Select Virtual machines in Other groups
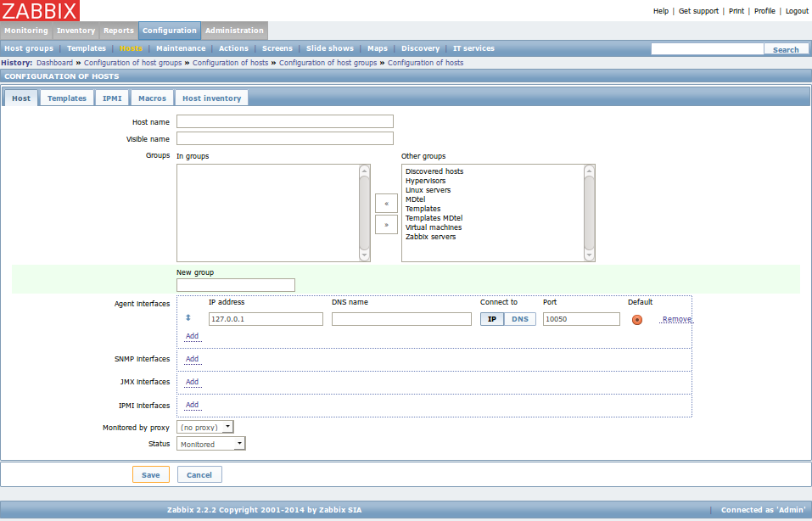The width and height of the screenshot is (812, 521). click(x=434, y=227)
